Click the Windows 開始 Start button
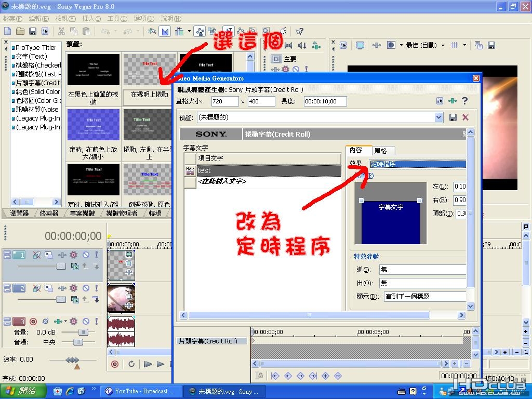Viewport: 532px width, 399px height. pyautogui.click(x=23, y=391)
